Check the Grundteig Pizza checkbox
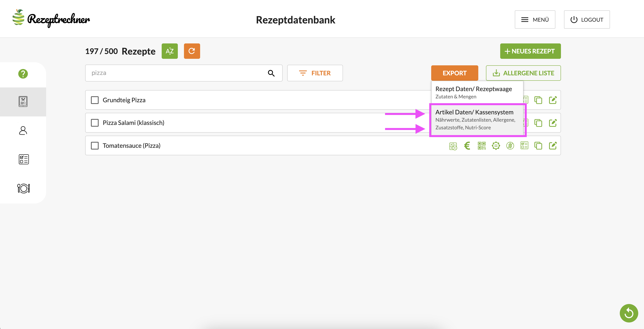 (95, 100)
